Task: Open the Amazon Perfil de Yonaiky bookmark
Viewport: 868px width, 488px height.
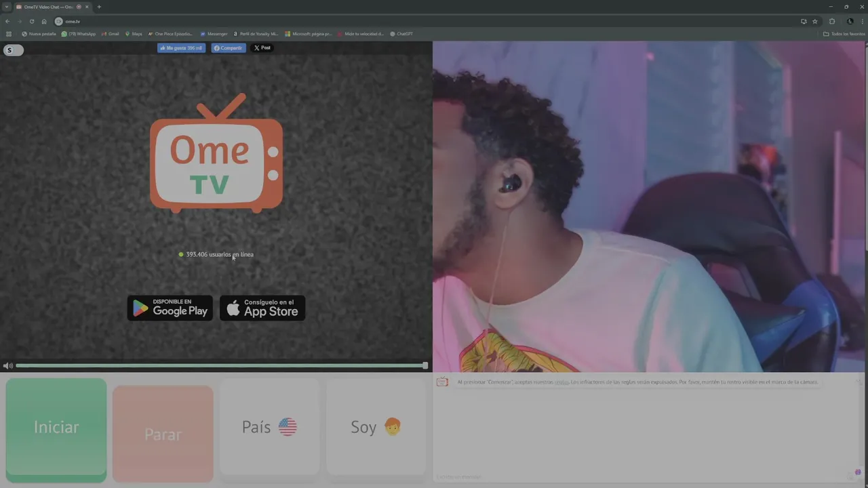Action: 256,34
